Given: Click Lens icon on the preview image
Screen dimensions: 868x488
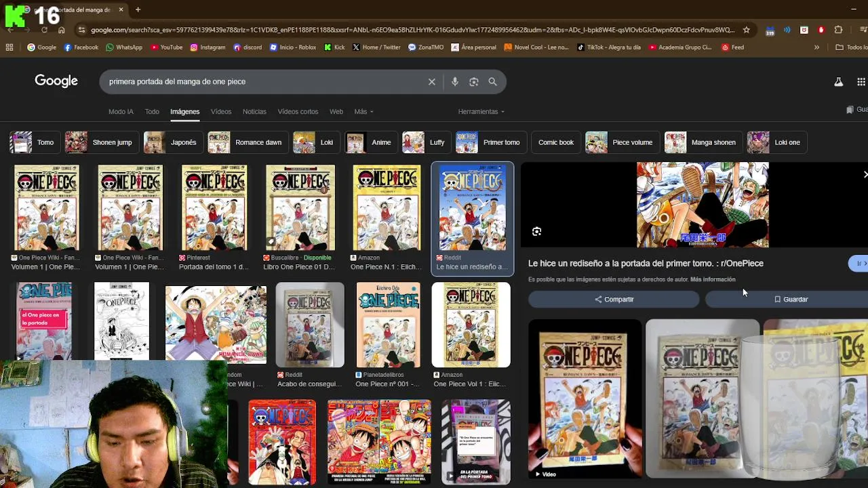Looking at the screenshot, I should 536,232.
